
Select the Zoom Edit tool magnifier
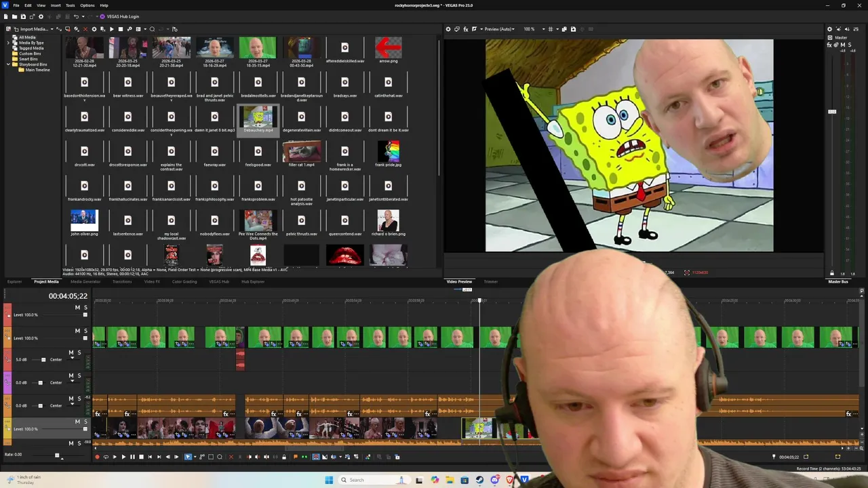220,457
